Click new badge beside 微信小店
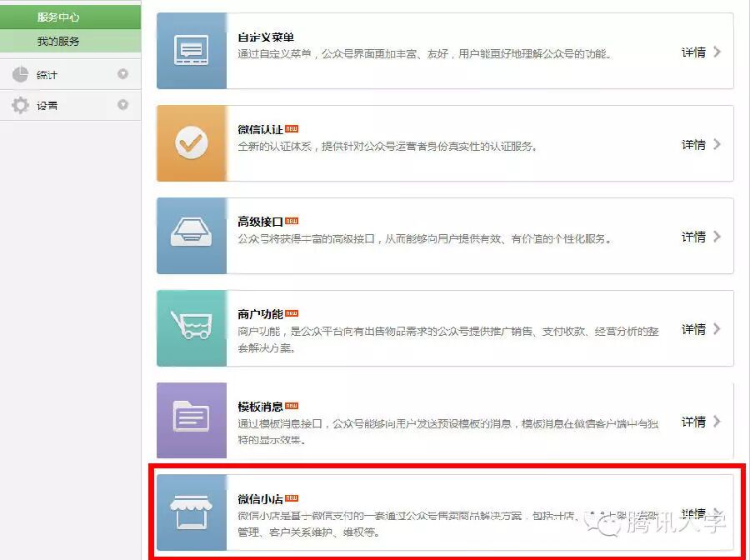Viewport: 750px width, 560px height. coord(292,498)
